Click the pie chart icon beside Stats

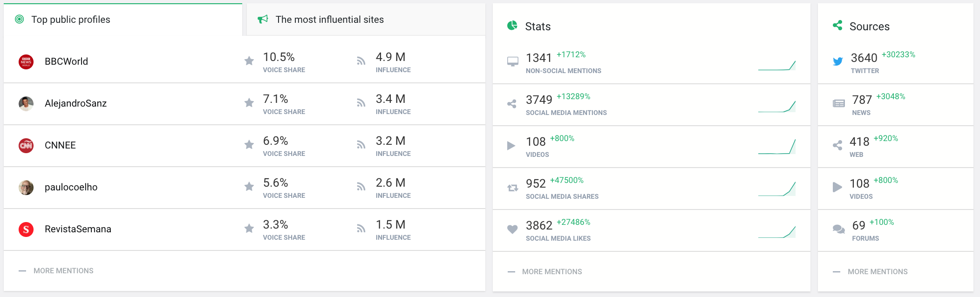[x=512, y=25]
